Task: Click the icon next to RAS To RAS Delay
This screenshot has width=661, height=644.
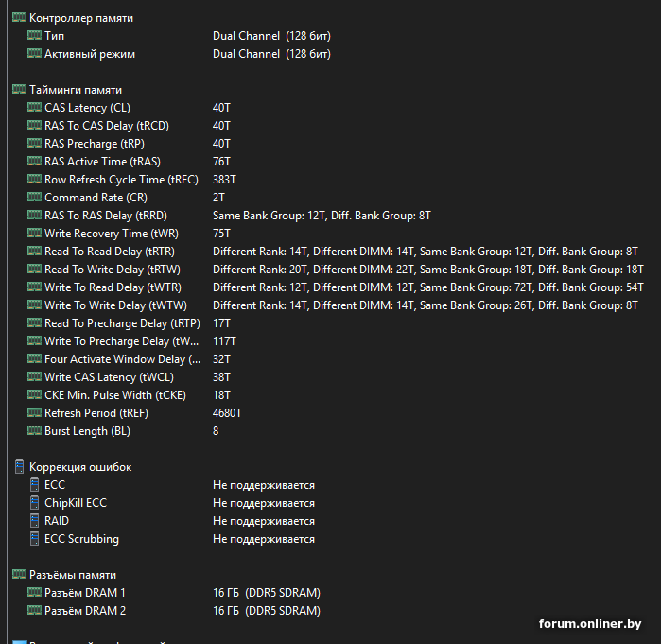Action: (x=35, y=215)
